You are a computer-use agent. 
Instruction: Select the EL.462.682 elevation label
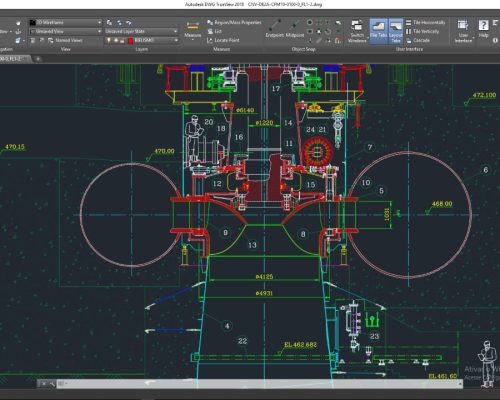pyautogui.click(x=300, y=345)
